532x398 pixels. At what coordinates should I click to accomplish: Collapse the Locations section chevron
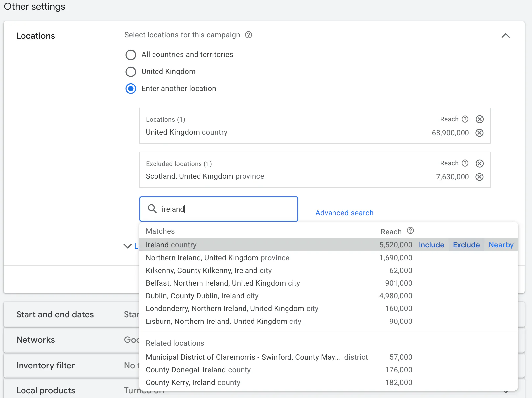(506, 36)
